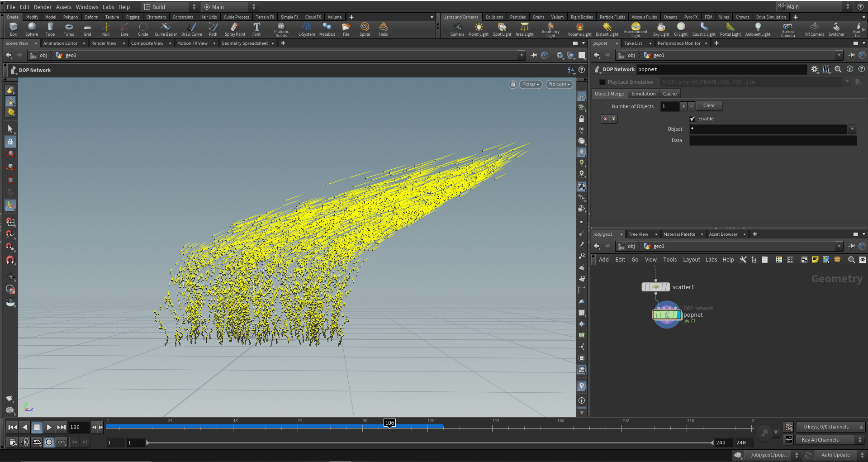
Task: Enable the popnet simulation checkbox
Action: coord(693,119)
